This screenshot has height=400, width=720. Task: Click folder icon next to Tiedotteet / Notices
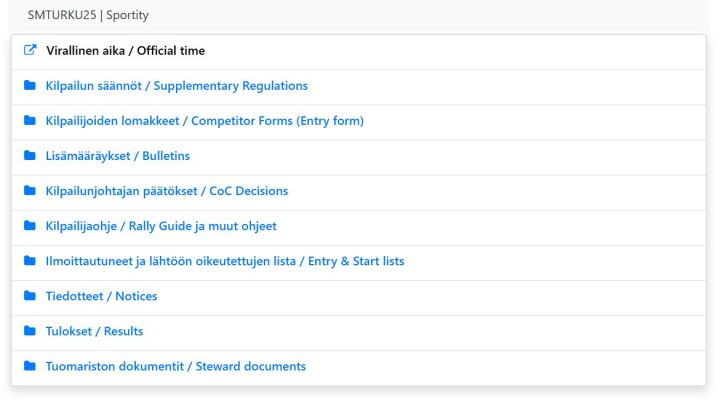coord(29,296)
